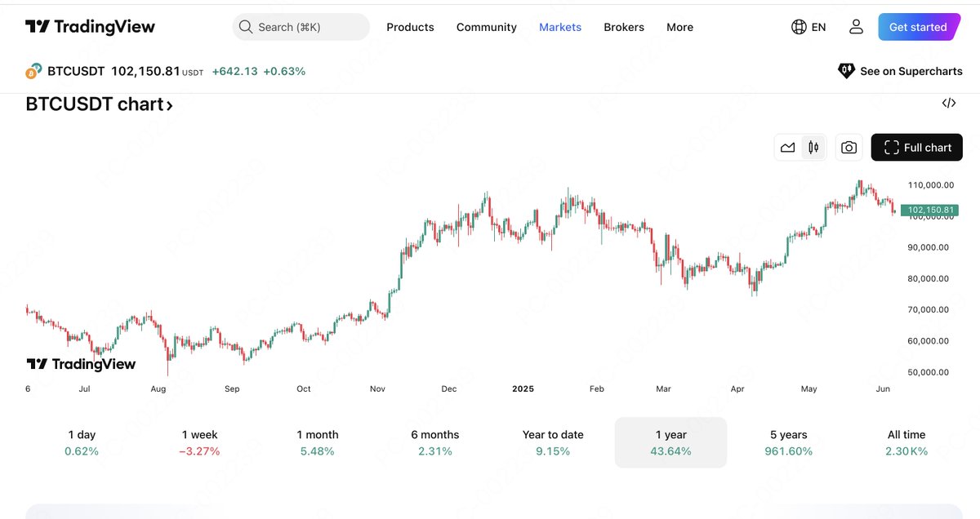Screen dimensions: 980x519
Task: Click the Get started button
Action: pos(918,26)
